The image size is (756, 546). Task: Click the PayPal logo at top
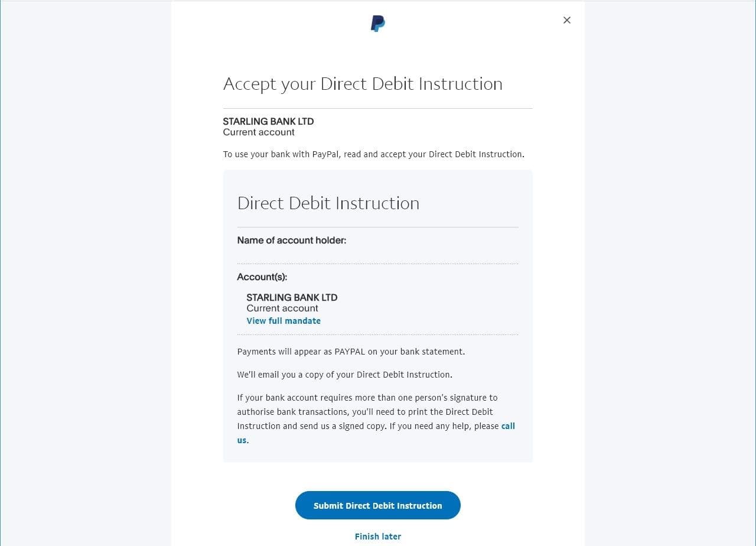pyautogui.click(x=378, y=24)
